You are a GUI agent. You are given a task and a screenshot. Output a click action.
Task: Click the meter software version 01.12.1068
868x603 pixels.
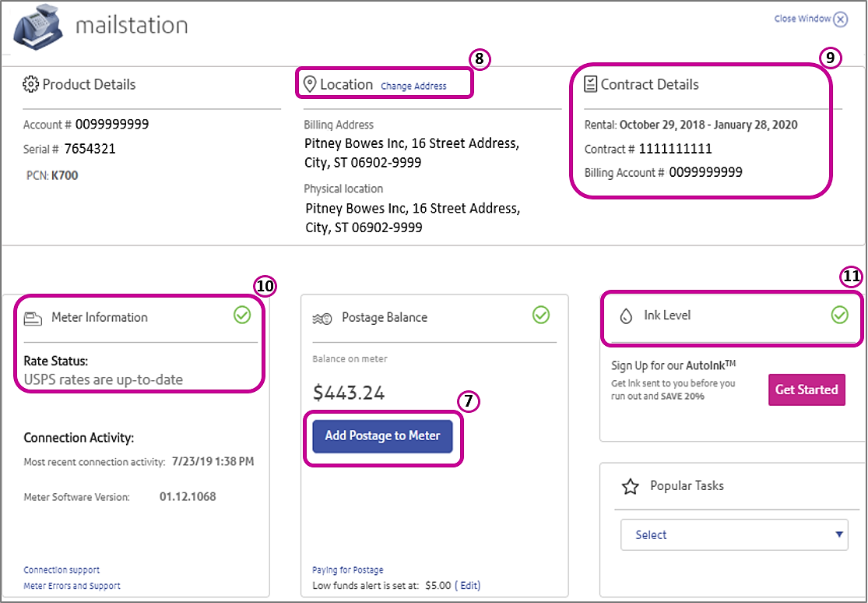(x=188, y=496)
